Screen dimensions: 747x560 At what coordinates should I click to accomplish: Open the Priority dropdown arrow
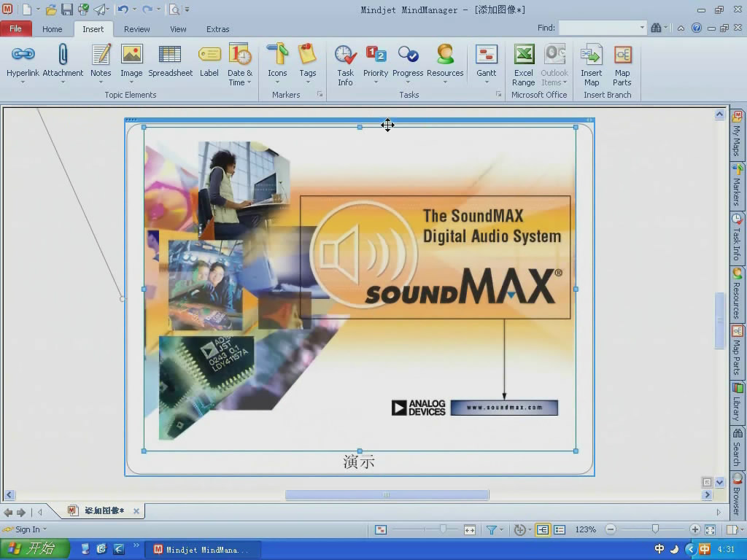tap(376, 82)
